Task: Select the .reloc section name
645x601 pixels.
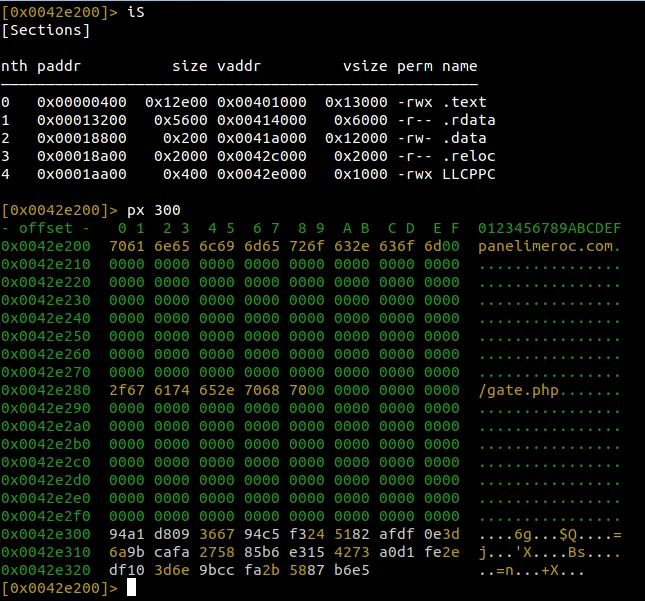Action: pyautogui.click(x=469, y=156)
